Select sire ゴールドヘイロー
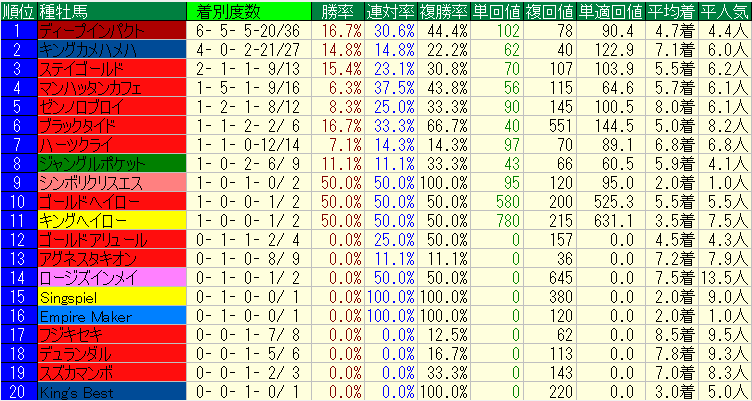 click(x=112, y=201)
